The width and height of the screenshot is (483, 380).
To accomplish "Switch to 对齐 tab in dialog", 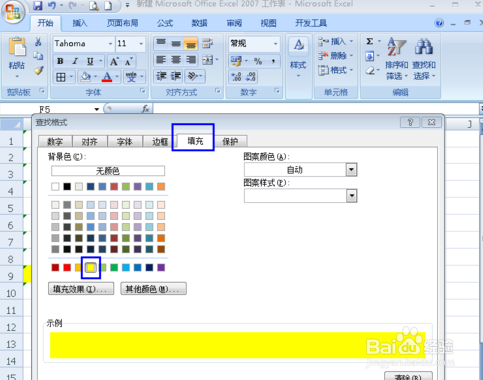I will (90, 142).
